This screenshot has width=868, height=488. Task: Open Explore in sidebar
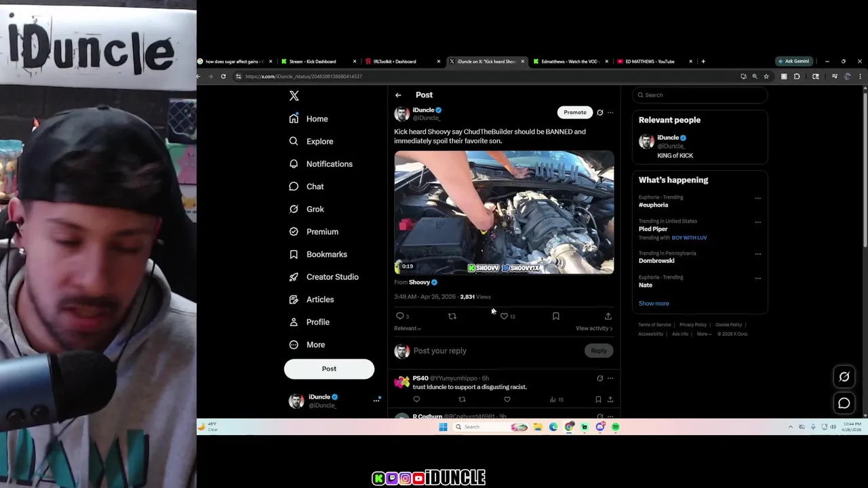pyautogui.click(x=311, y=141)
